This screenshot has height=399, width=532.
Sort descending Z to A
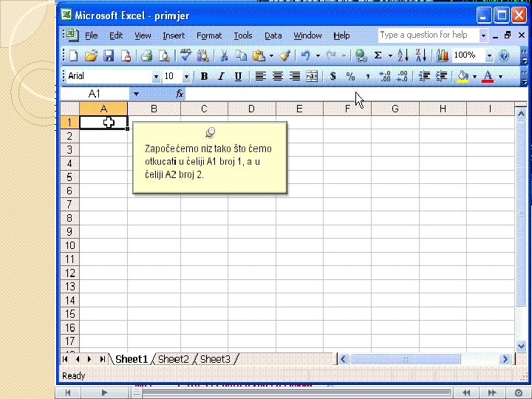pos(421,55)
